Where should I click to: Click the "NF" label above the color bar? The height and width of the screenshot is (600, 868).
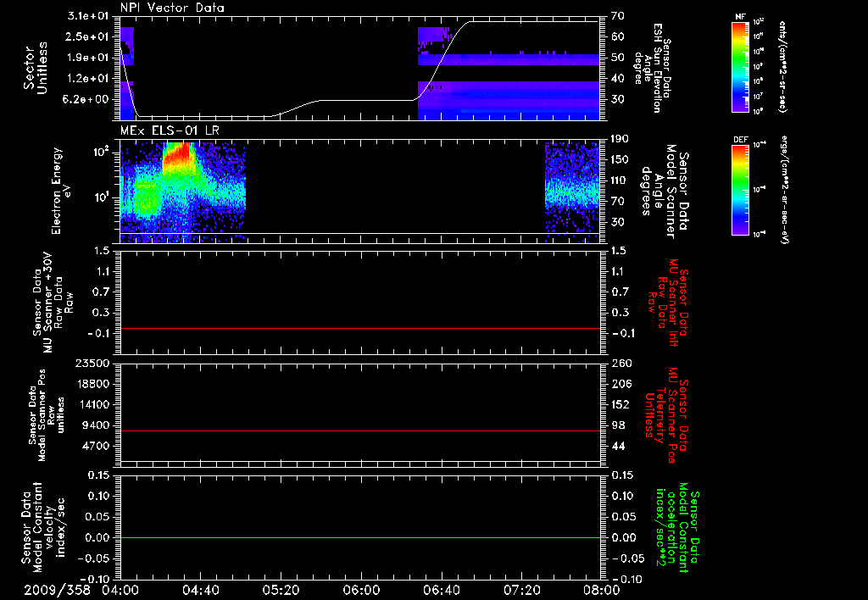[x=741, y=17]
